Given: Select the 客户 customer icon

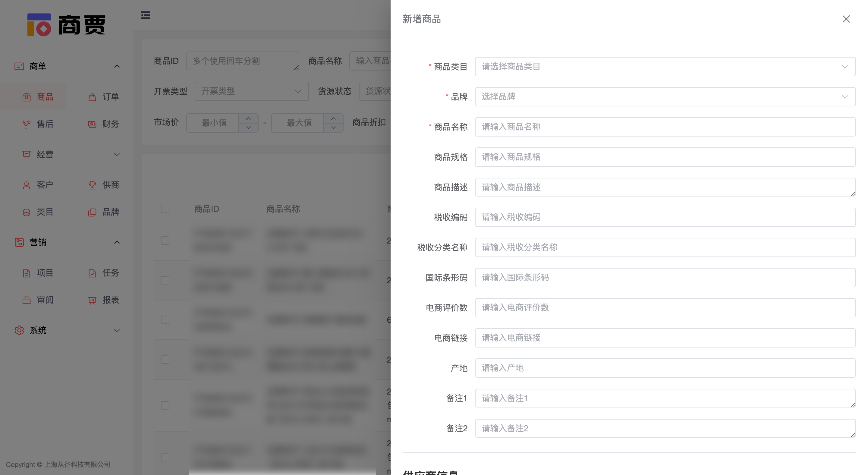Looking at the screenshot, I should (27, 185).
